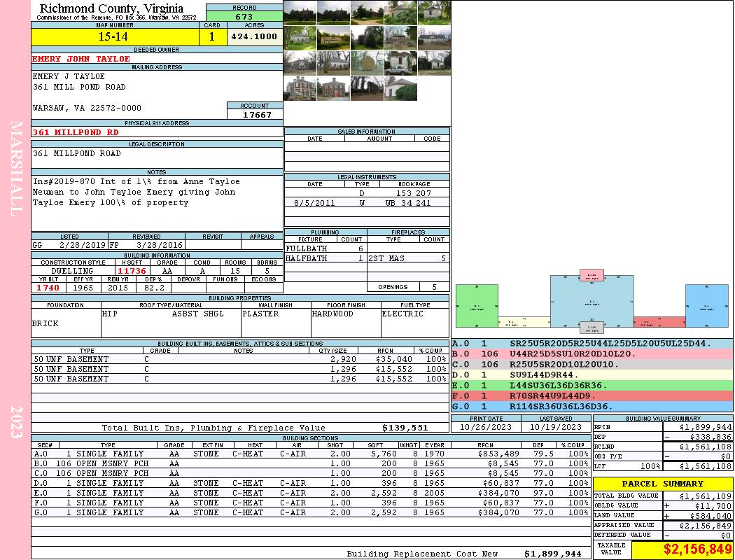This screenshot has height=560, width=735.
Task: Select the Parcel Summary yellow header
Action: pyautogui.click(x=662, y=484)
